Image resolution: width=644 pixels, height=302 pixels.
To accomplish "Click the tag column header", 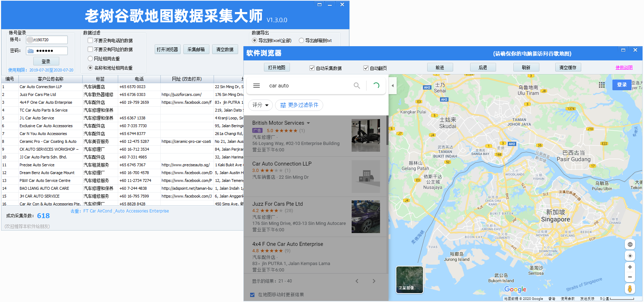I will (x=100, y=79).
